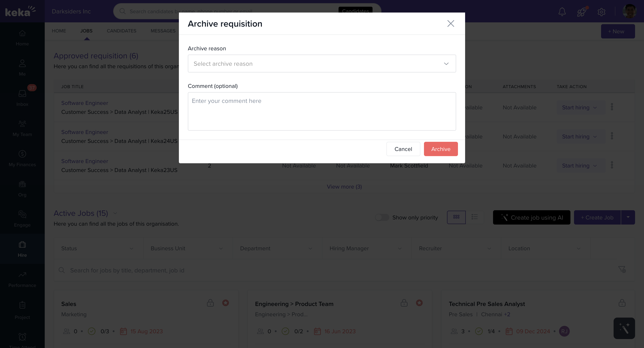Click the notifications bell icon
Screen dimensions: 644x348
562,11
